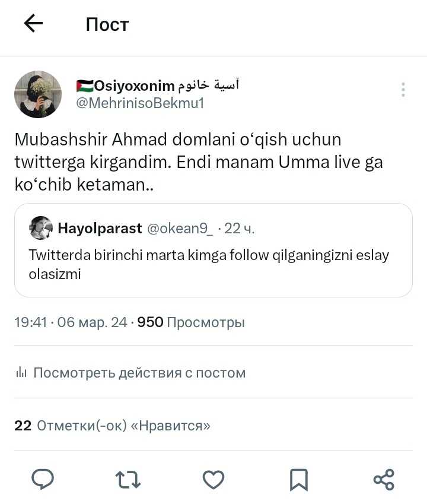Open the three-dot post options menu
Image resolution: width=427 pixels, height=504 pixels.
[x=403, y=90]
